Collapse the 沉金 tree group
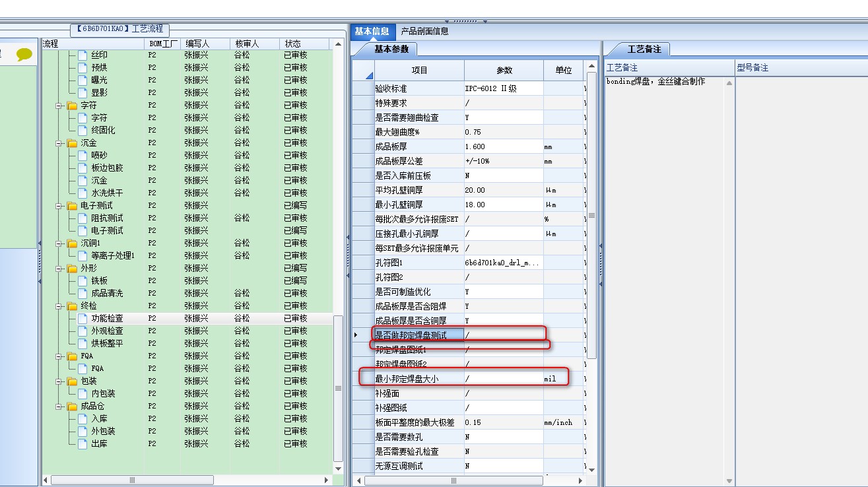This screenshot has width=868, height=487. (59, 143)
